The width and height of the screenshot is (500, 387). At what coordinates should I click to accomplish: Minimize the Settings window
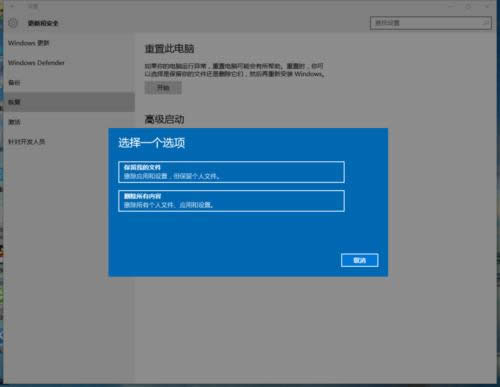pos(452,6)
